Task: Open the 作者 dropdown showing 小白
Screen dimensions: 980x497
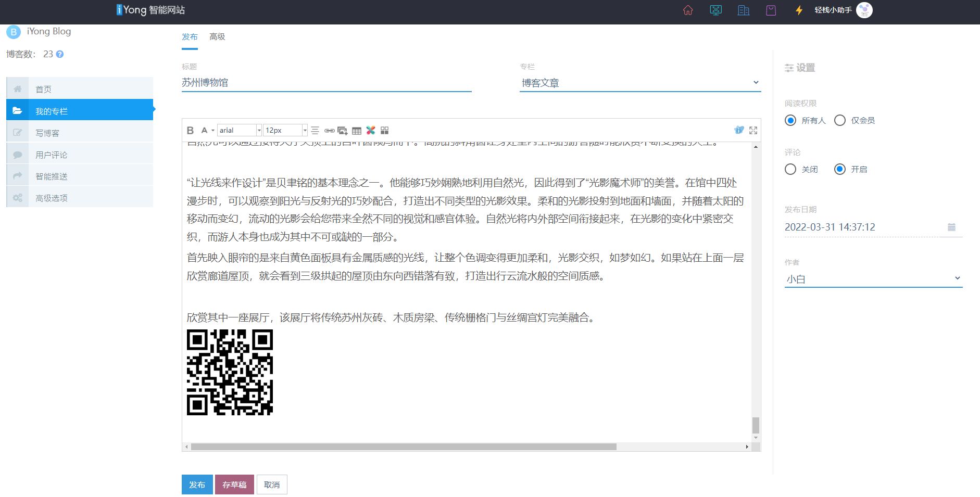Action: point(873,279)
